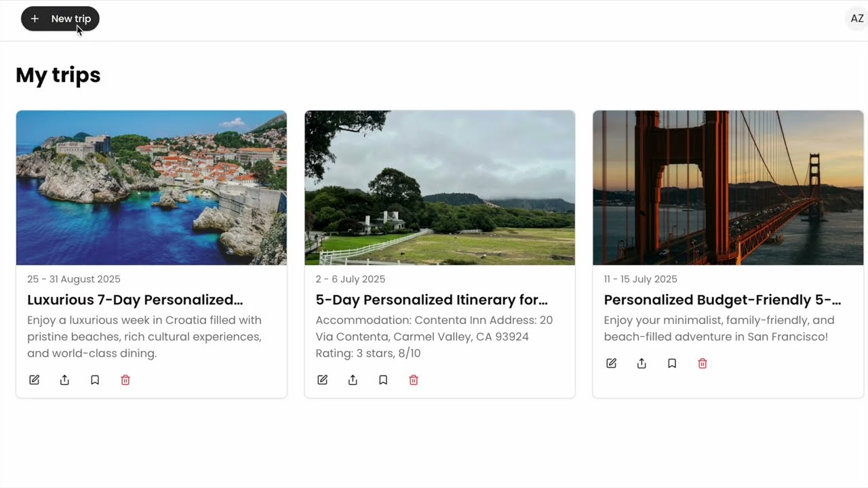The width and height of the screenshot is (868, 488).
Task: Open the Croatia coastal town photo
Action: point(151,188)
